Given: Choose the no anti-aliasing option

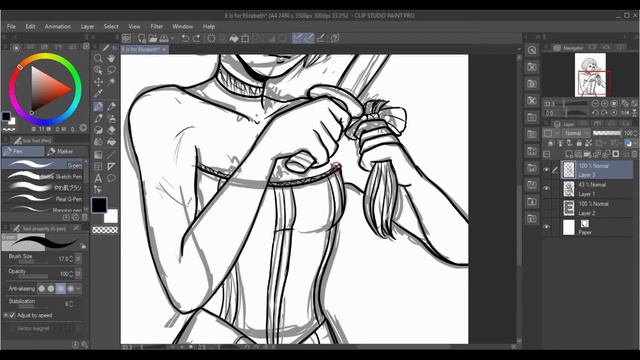Looking at the screenshot, I should (42, 289).
